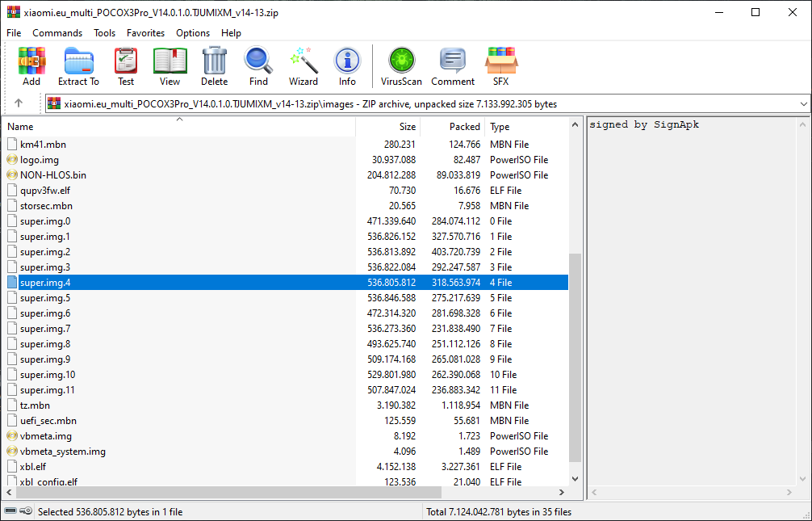Viewport: 812px width, 521px height.
Task: Click the Delete trash can icon
Action: click(215, 66)
